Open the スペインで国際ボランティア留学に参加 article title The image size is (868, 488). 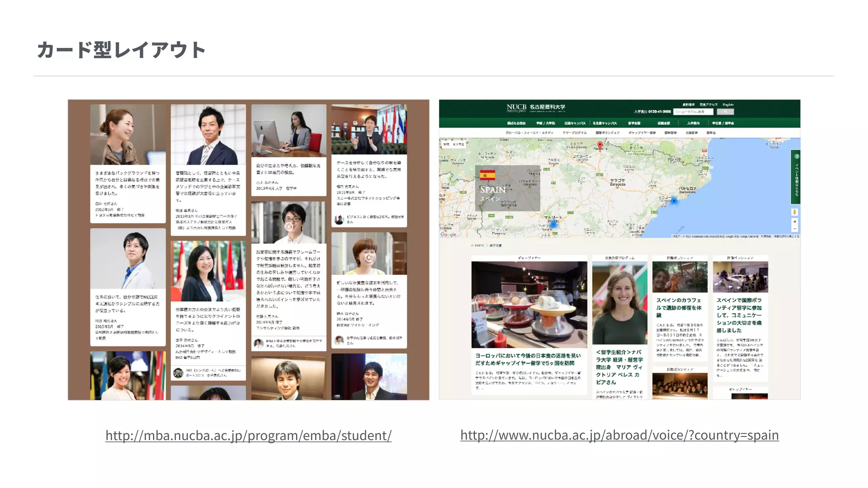coord(740,315)
